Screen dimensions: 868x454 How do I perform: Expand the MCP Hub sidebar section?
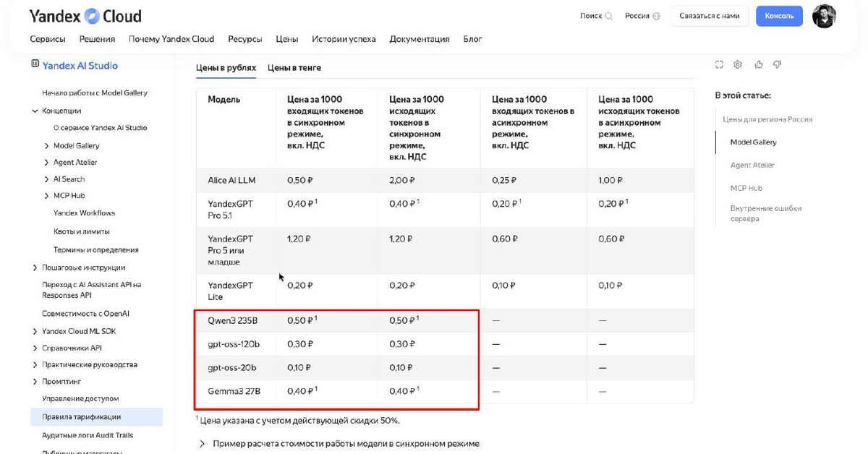click(x=46, y=196)
